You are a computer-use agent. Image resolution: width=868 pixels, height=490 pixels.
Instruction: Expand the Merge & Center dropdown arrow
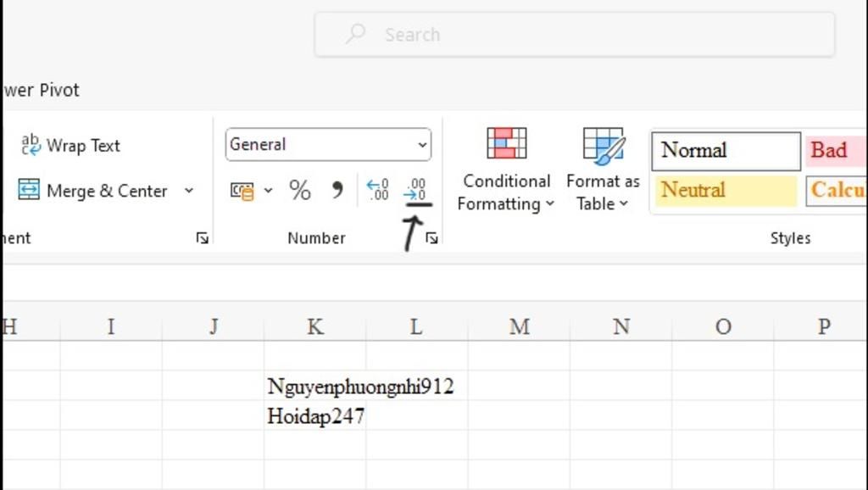click(x=189, y=191)
